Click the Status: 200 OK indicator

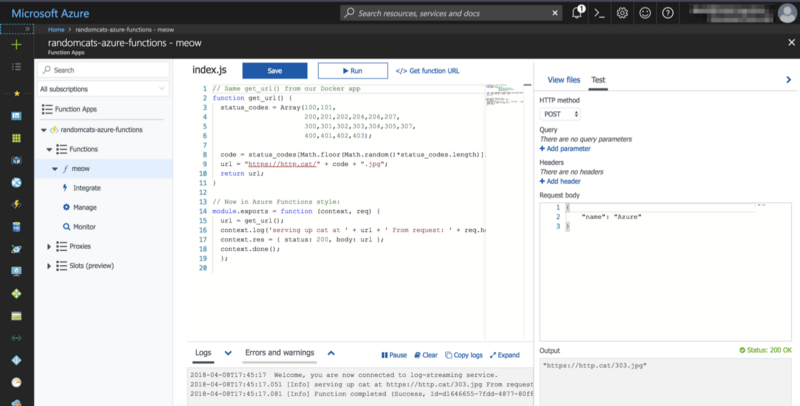click(765, 350)
